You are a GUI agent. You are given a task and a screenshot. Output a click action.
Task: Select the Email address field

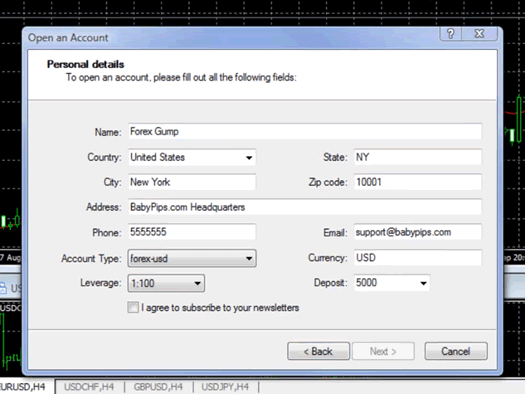pyautogui.click(x=418, y=232)
